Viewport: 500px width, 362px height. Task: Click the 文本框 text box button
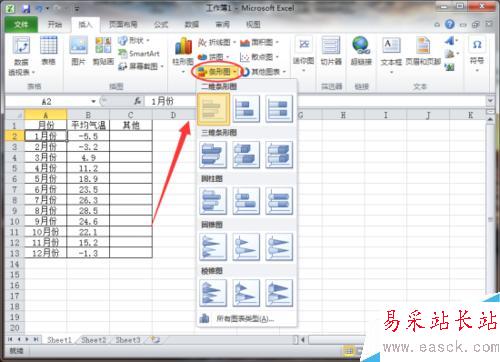[391, 56]
